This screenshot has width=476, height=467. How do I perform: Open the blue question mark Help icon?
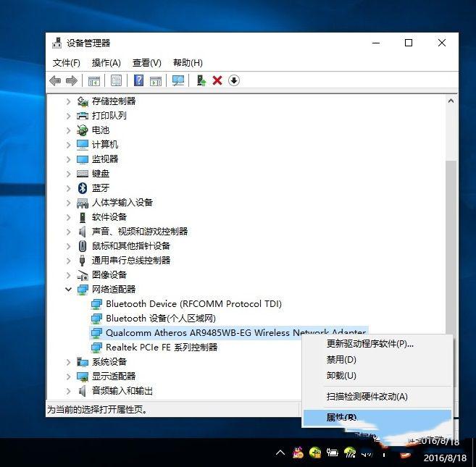coord(138,80)
